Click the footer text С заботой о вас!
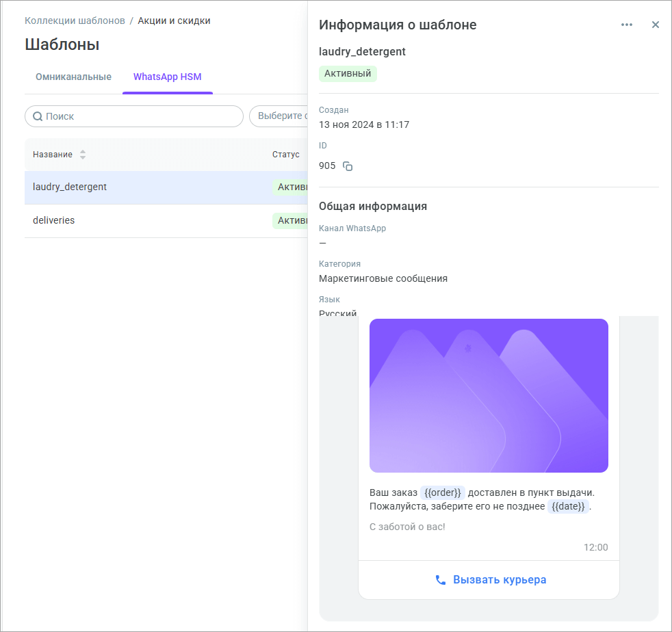Viewport: 672px width, 632px height. click(x=407, y=527)
